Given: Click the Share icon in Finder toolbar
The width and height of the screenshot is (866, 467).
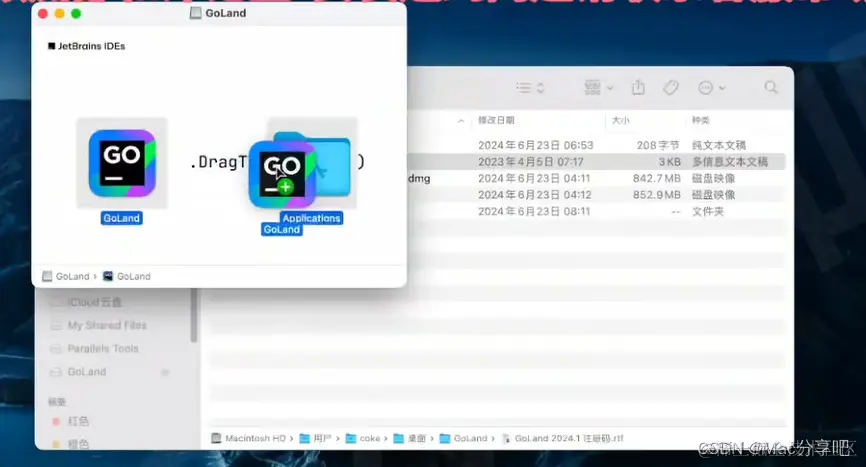Looking at the screenshot, I should pos(638,87).
